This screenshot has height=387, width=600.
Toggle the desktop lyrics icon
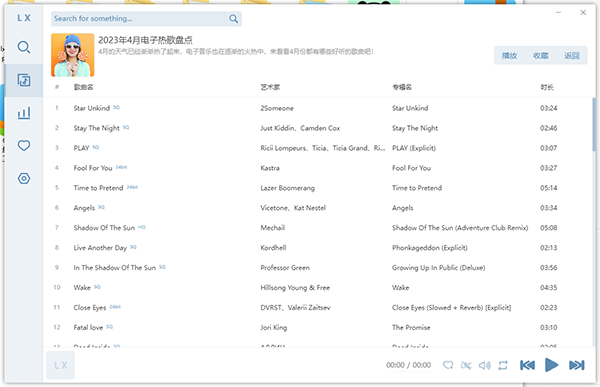[466, 365]
